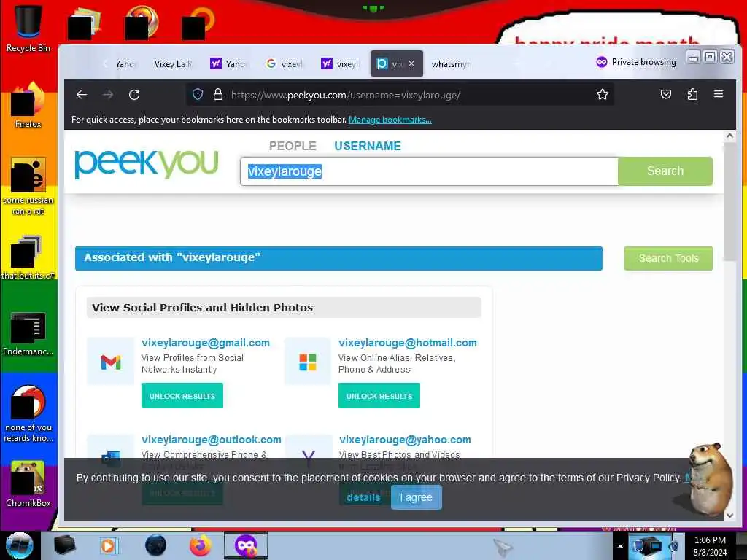Select the USERNAME search tab
The height and width of the screenshot is (560, 747).
[368, 146]
